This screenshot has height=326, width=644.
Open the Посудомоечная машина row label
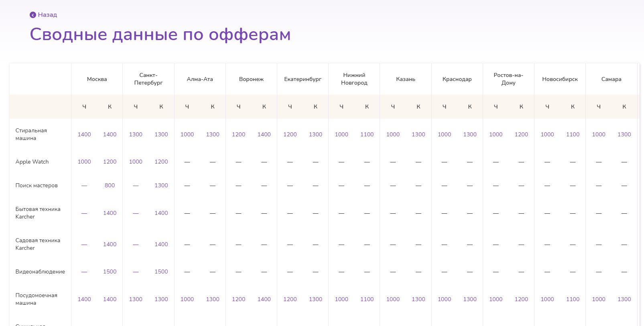coord(36,299)
